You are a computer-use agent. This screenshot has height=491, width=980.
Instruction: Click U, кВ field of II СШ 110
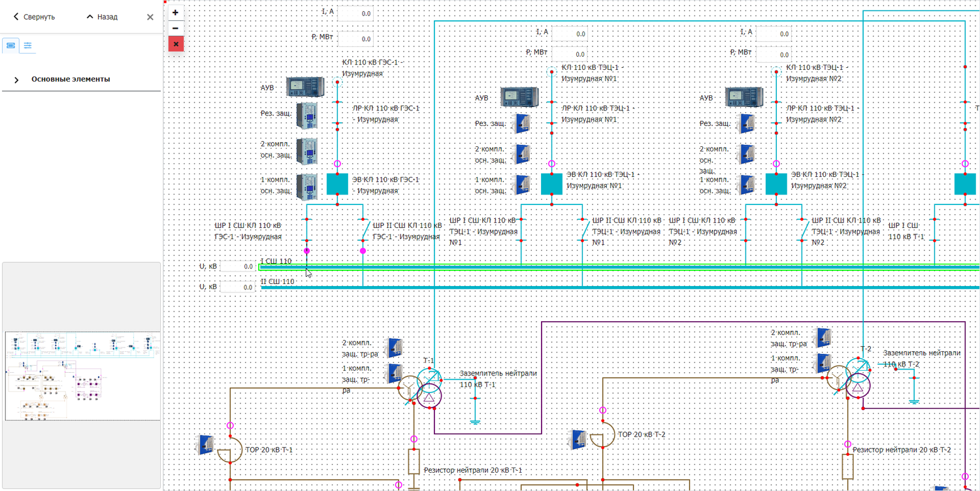(x=238, y=287)
